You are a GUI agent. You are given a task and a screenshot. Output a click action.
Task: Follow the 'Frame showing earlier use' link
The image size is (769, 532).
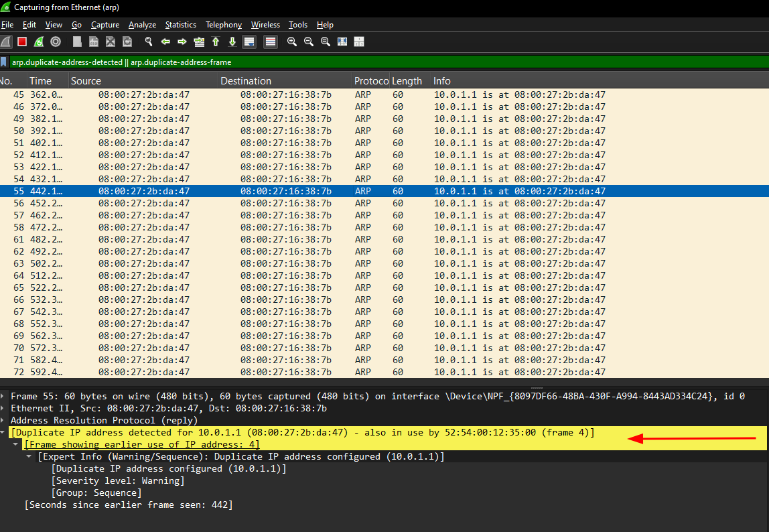point(141,445)
